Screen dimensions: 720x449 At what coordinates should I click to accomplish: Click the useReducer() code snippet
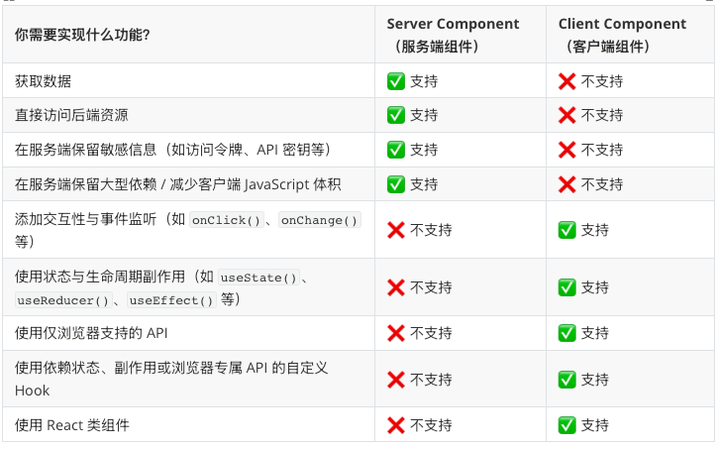62,300
